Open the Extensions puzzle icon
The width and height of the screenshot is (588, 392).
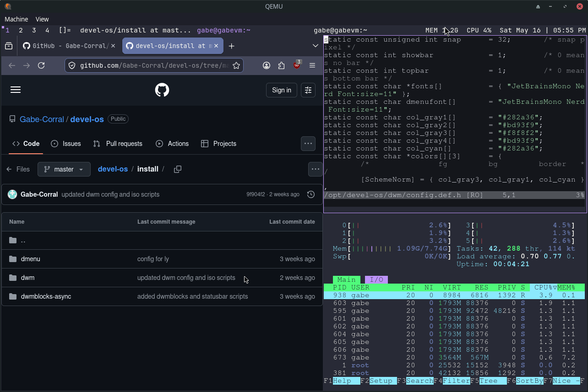click(282, 65)
